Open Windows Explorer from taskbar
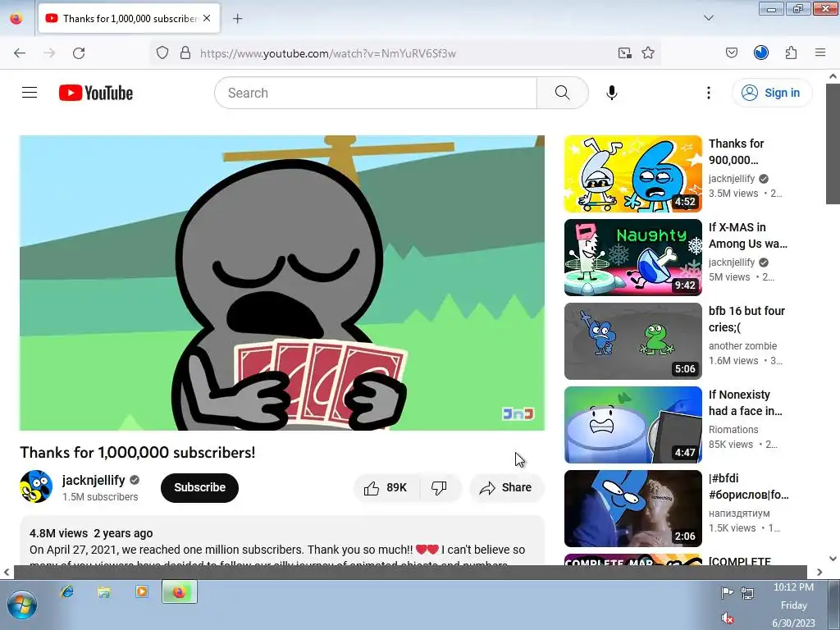Screen dimensions: 840x630 coord(104,591)
